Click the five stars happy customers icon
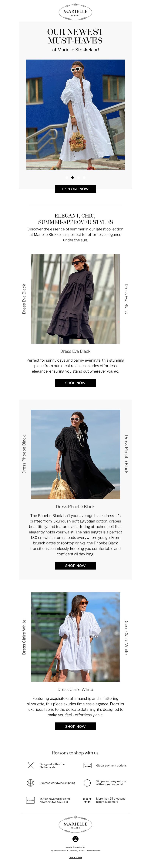This screenshot has height=868, width=151. (x=87, y=800)
